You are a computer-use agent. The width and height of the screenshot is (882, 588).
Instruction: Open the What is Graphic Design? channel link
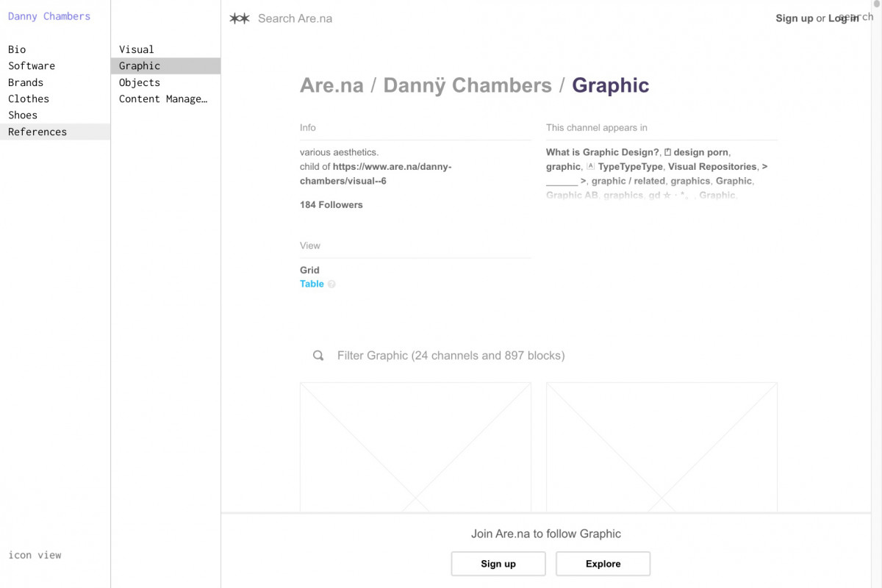[x=602, y=152]
